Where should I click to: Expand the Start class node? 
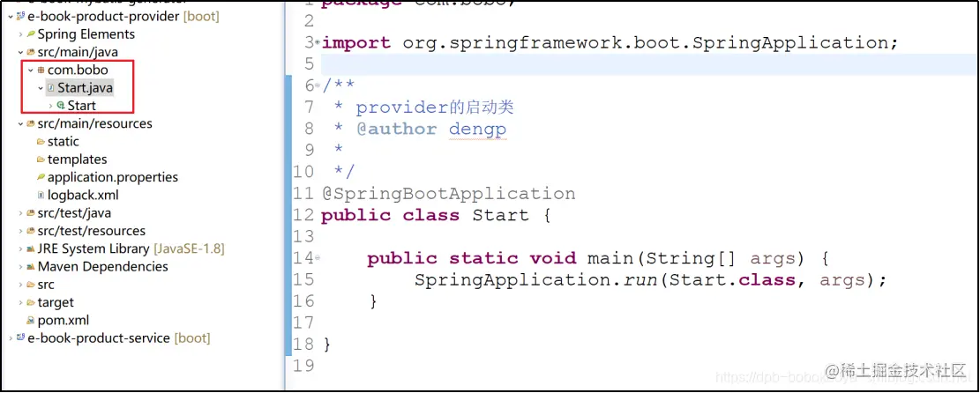[50, 106]
